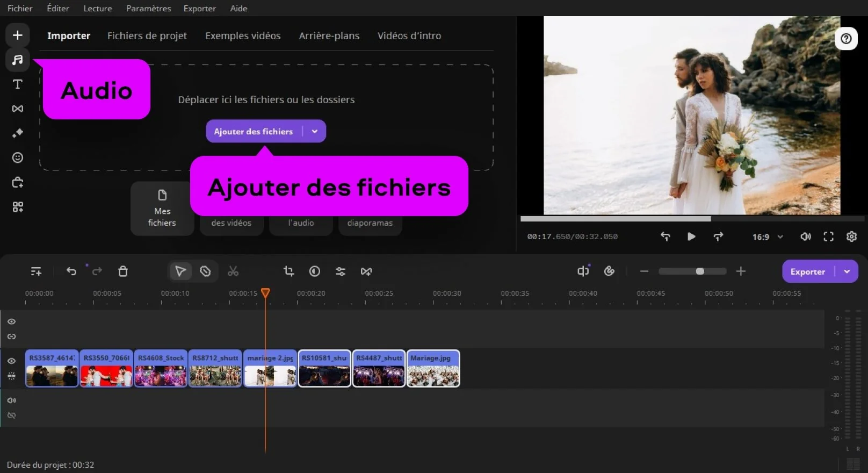Switch to the Arrière-plans tab
The image size is (868, 473).
(329, 35)
